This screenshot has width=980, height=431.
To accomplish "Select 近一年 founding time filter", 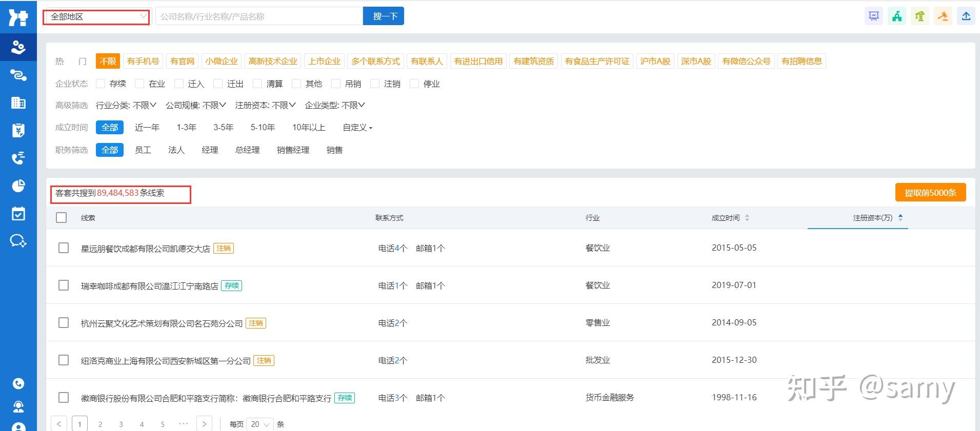I will (147, 128).
